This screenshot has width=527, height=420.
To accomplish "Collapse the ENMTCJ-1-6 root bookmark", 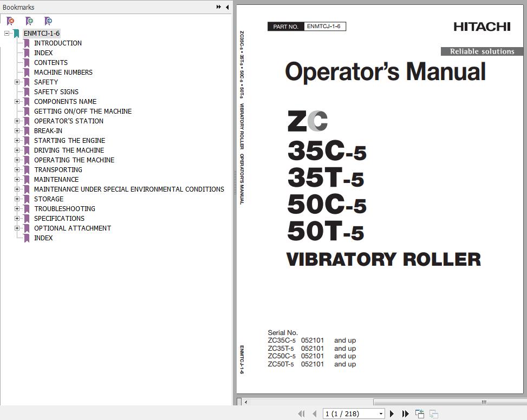I will 6,34.
